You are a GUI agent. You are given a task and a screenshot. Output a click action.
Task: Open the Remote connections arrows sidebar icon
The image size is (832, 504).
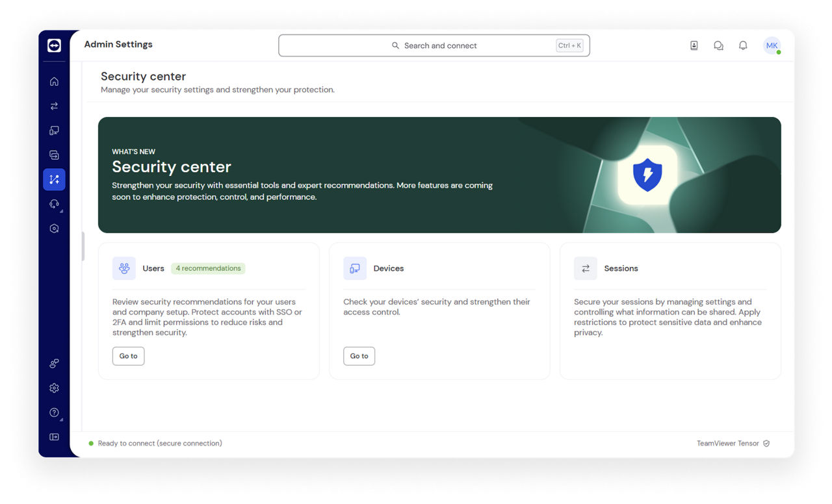pos(54,106)
